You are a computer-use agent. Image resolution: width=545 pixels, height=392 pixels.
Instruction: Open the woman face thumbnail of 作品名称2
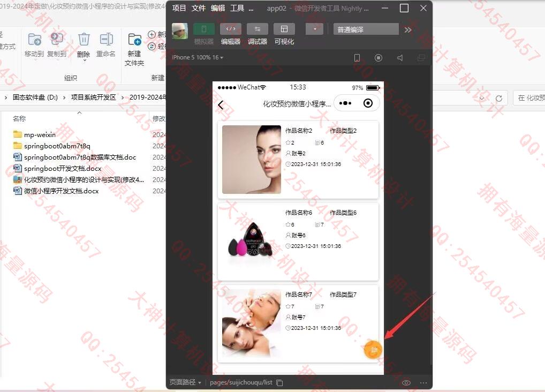tap(251, 159)
